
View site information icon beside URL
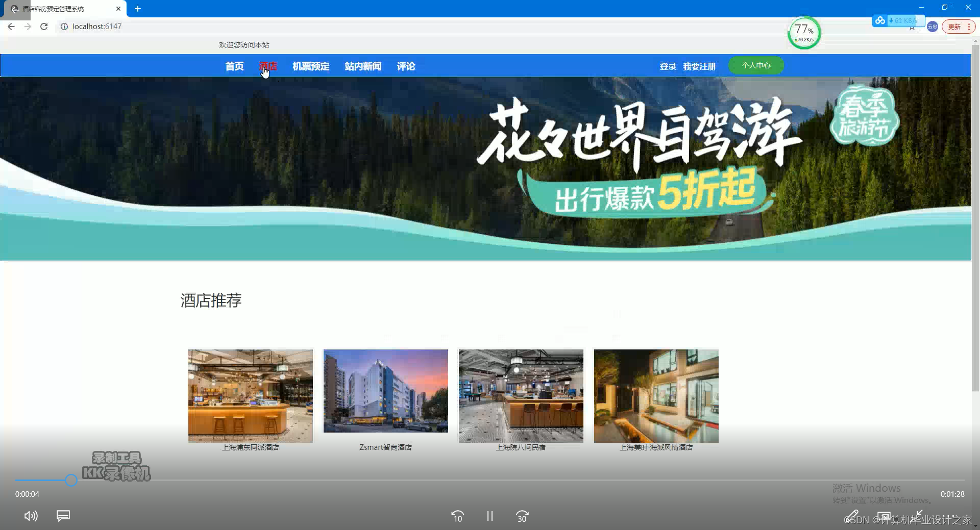click(64, 27)
